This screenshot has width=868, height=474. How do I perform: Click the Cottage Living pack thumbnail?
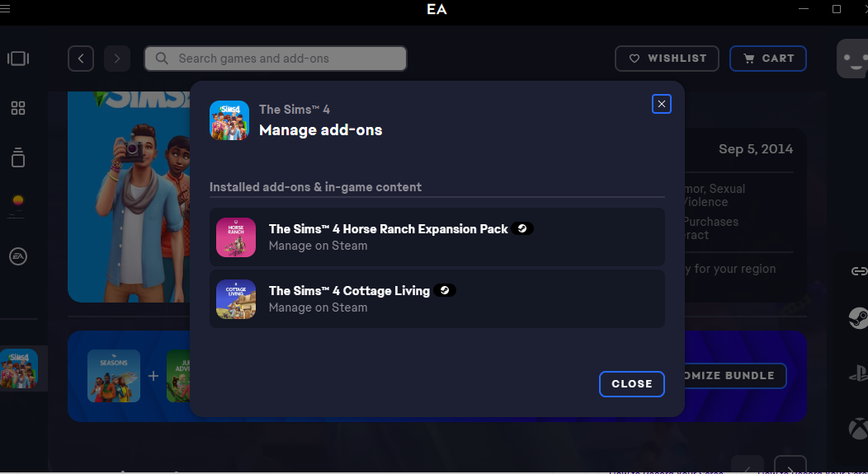(x=236, y=299)
